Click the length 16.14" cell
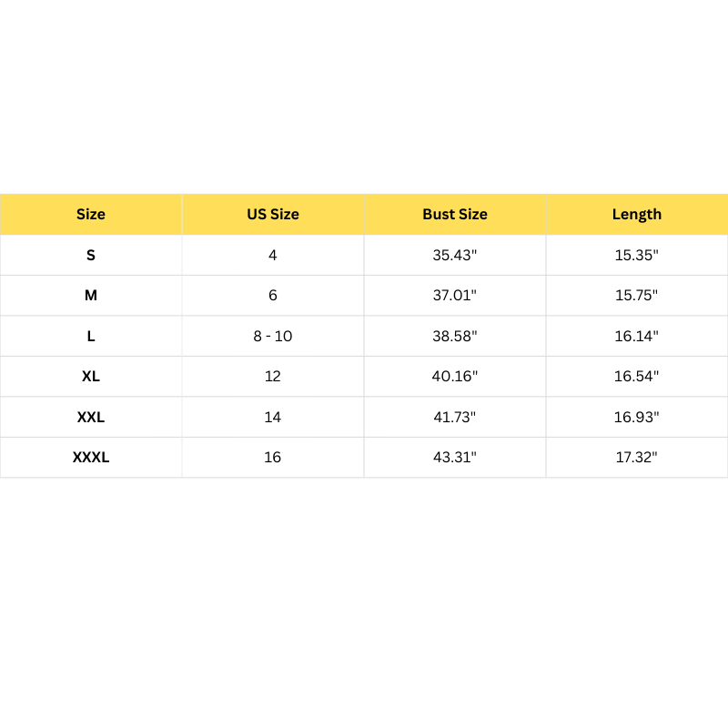The image size is (728, 728). coord(637,336)
